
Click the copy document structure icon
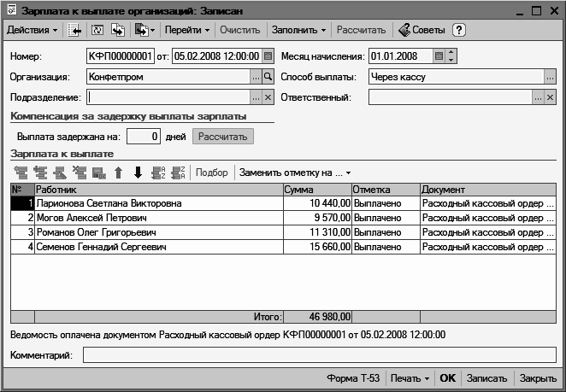click(118, 30)
